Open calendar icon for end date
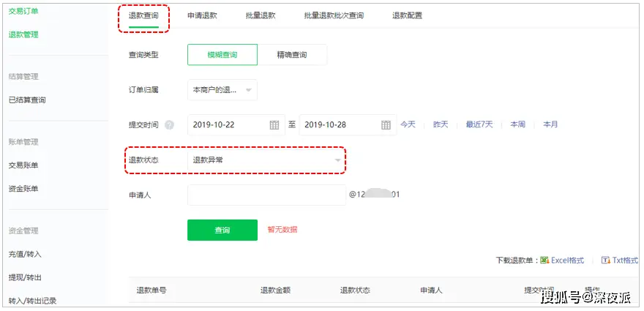 [x=386, y=125]
